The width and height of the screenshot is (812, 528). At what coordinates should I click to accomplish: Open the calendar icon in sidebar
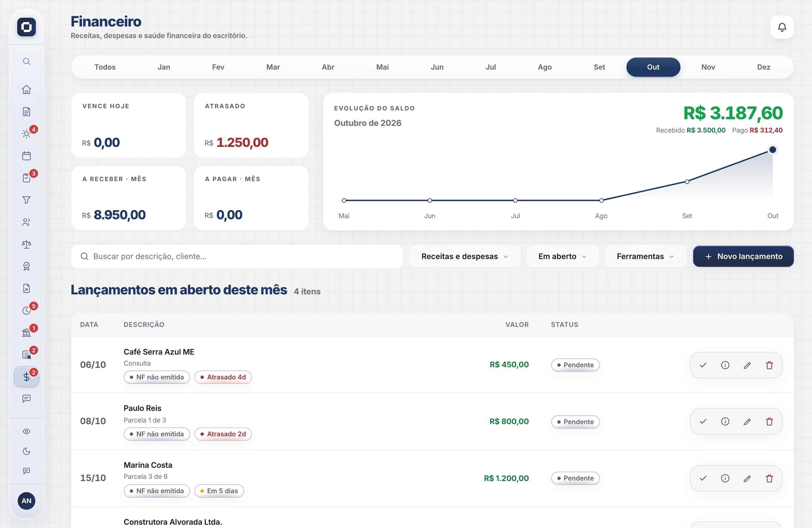coord(26,156)
